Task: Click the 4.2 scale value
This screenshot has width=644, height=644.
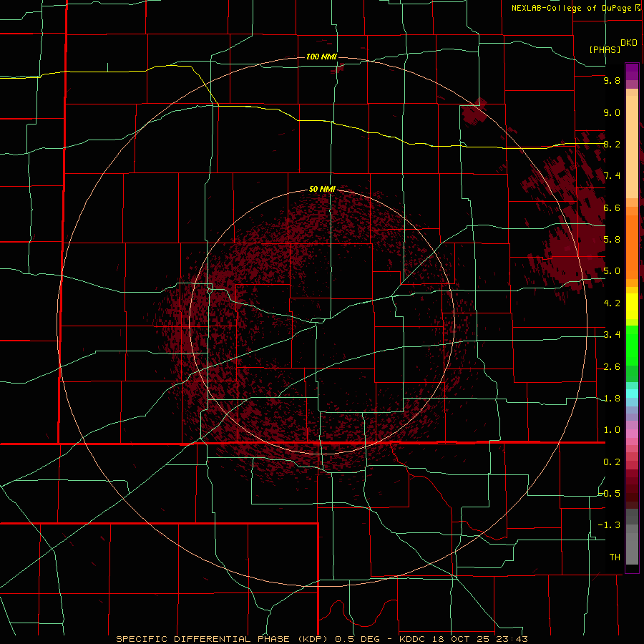Action: tap(612, 303)
